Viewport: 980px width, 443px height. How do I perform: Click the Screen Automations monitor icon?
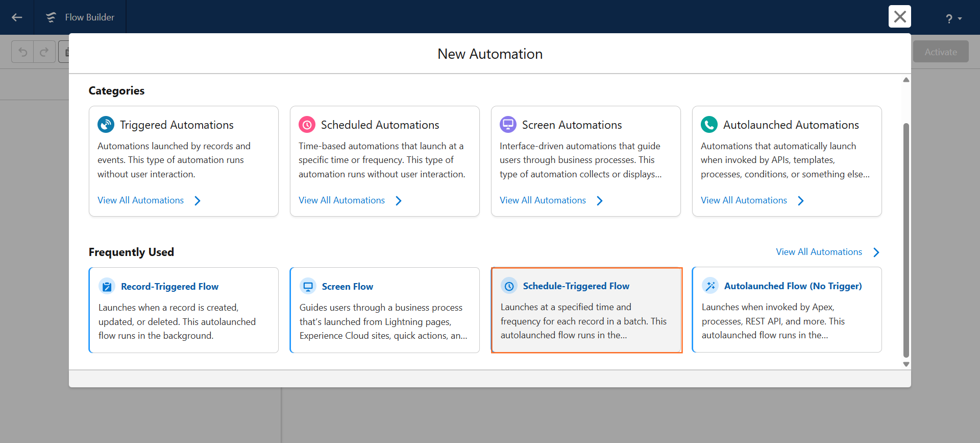[x=508, y=124]
